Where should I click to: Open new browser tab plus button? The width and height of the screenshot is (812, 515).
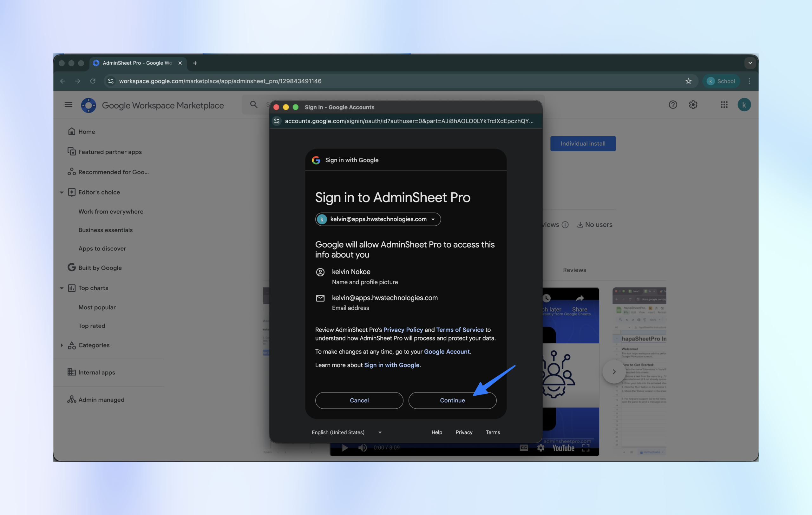[x=195, y=63]
